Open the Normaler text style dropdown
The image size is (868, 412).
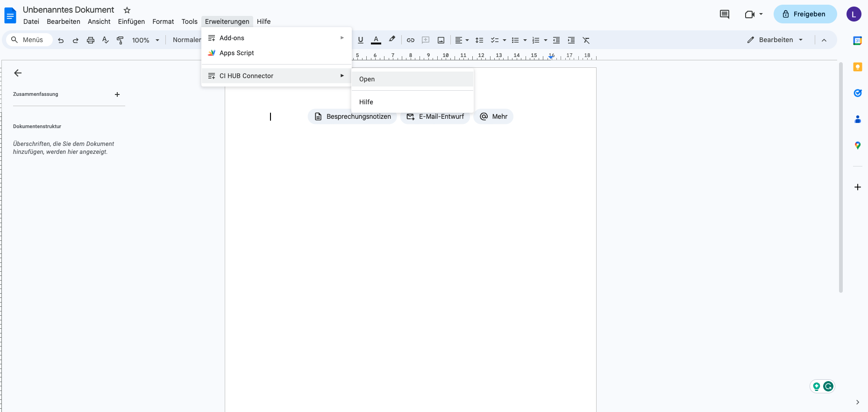(x=186, y=40)
